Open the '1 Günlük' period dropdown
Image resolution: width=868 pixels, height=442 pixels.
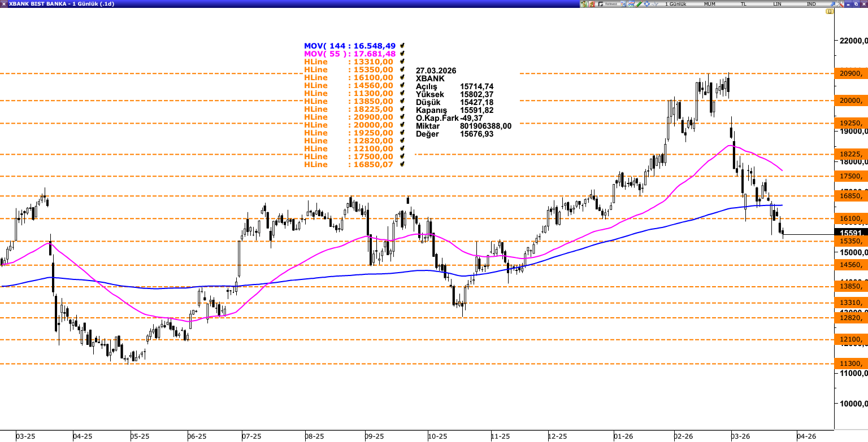pyautogui.click(x=675, y=4)
